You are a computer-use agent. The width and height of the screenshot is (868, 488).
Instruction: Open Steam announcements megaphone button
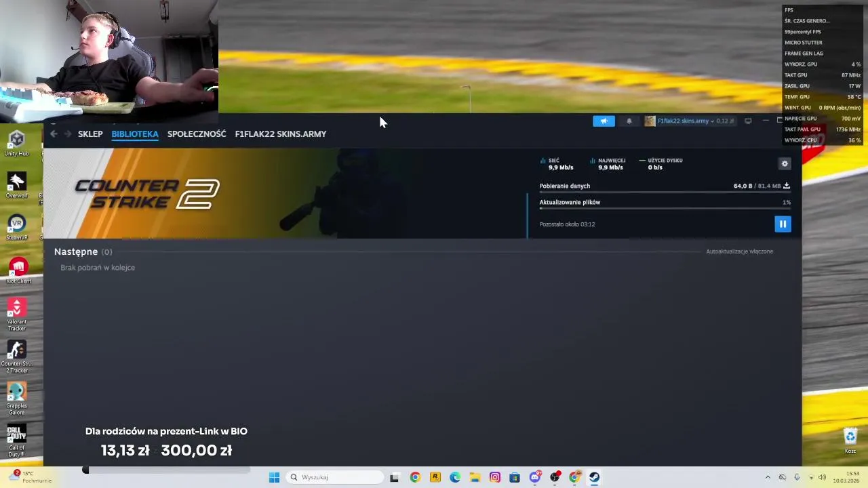point(604,121)
